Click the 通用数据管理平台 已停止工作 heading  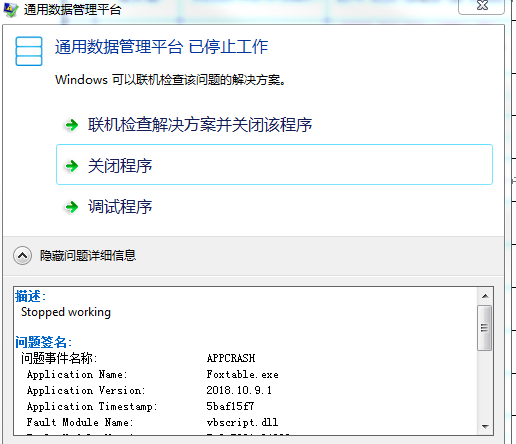point(161,47)
